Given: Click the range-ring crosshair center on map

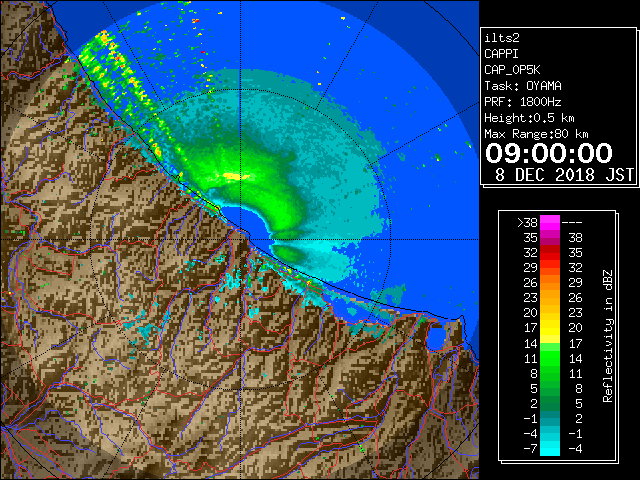Looking at the screenshot, I should tap(241, 239).
